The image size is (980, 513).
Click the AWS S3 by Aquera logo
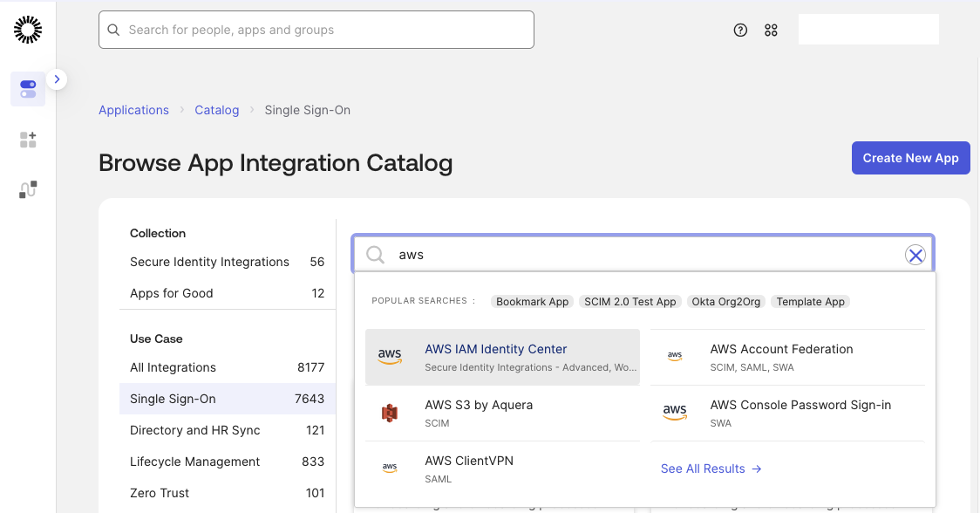390,412
